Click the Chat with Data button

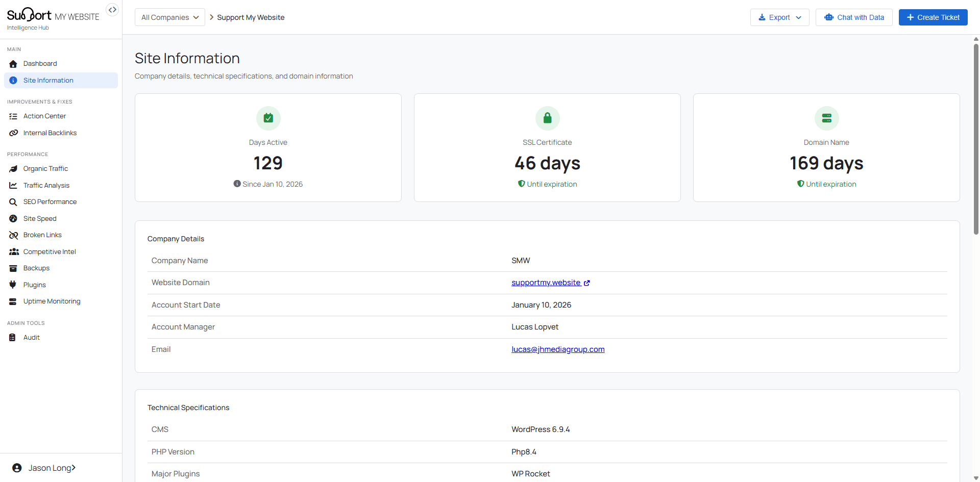tap(853, 17)
